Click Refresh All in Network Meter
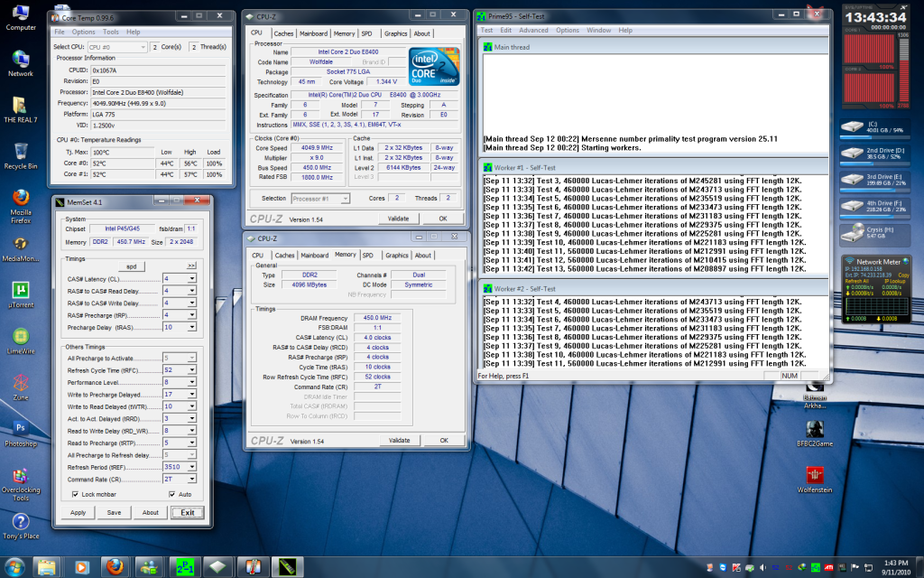 point(856,282)
